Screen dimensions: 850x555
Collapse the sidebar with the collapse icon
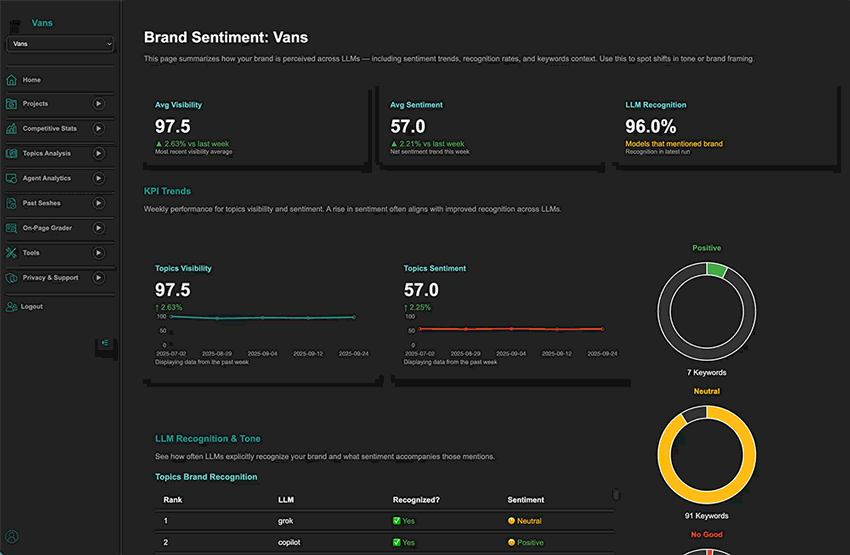(x=105, y=345)
